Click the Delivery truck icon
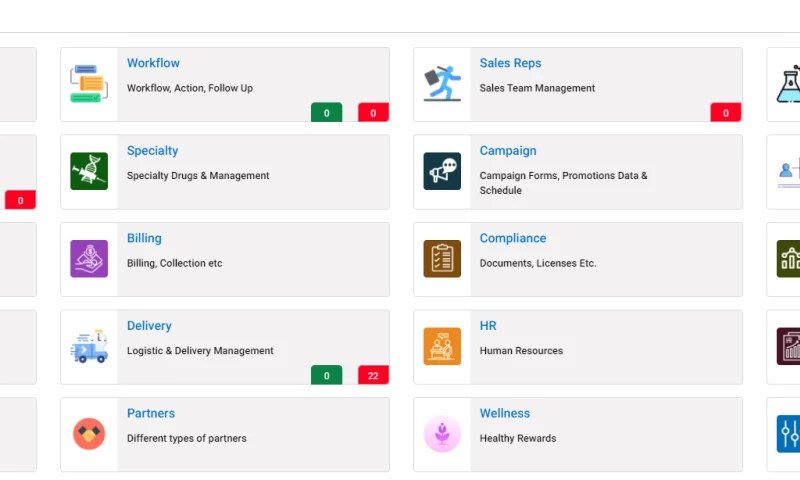The height and width of the screenshot is (480, 800). click(x=89, y=346)
